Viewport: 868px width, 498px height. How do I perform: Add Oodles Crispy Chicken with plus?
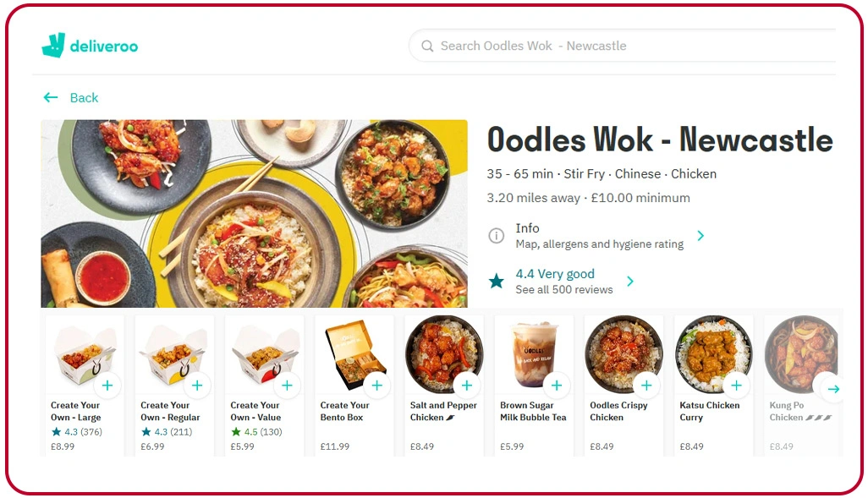click(646, 386)
